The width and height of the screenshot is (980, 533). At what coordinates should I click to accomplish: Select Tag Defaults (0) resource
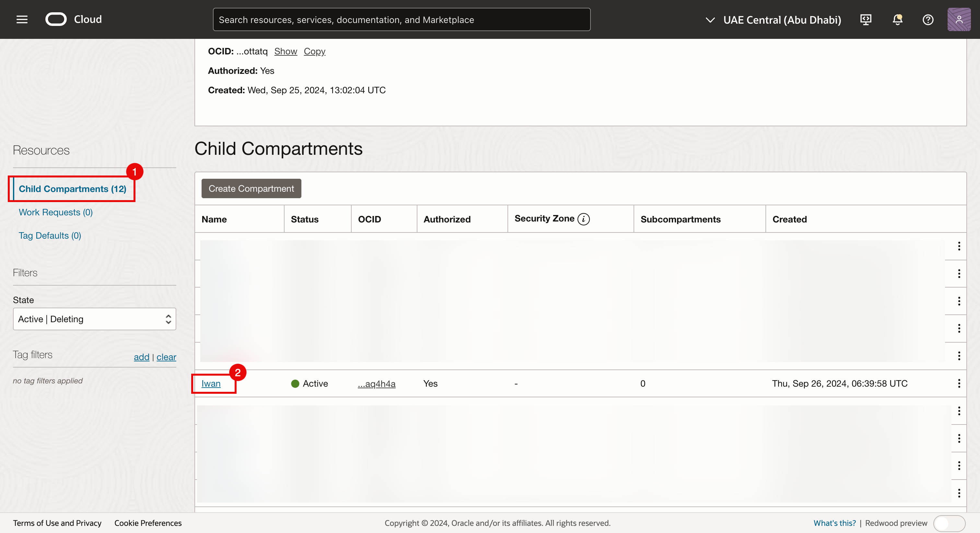pyautogui.click(x=50, y=235)
